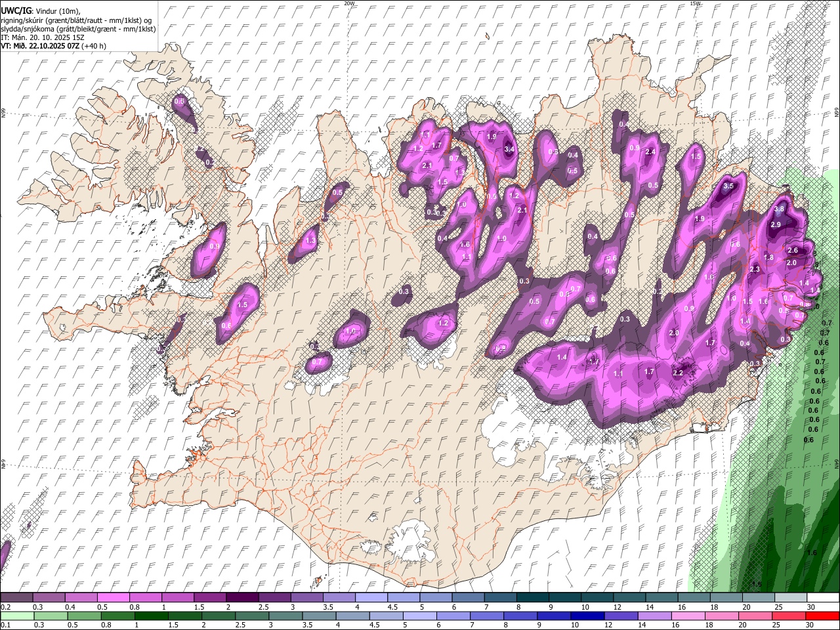
Task: Click the 'slydda/snjókoma' legend description line
Action: [78, 29]
